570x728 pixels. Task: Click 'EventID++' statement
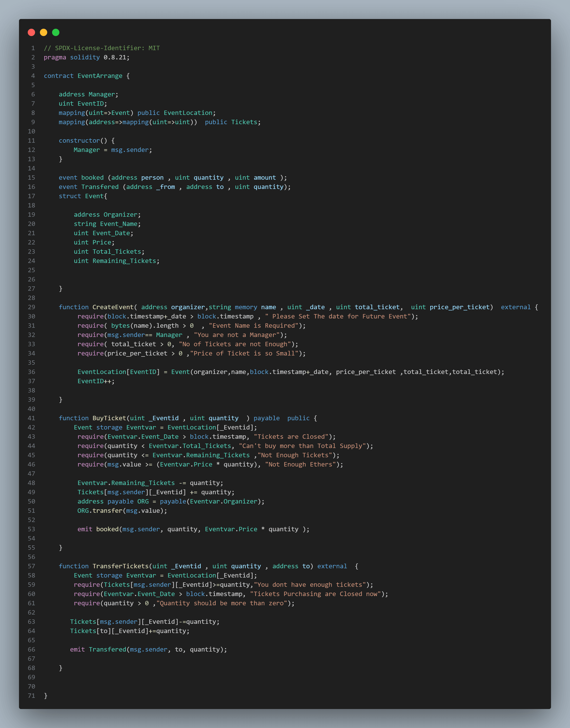pos(96,381)
